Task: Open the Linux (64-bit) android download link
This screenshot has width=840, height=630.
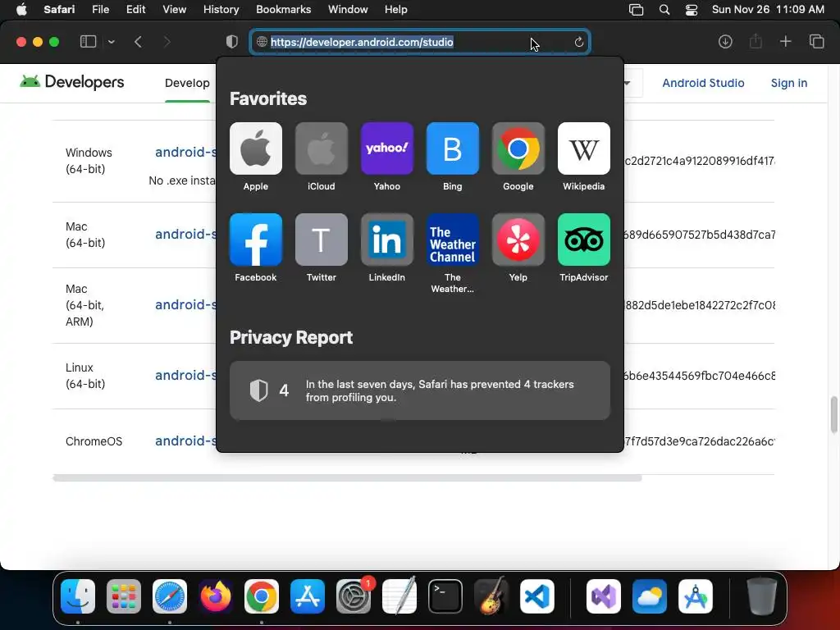Action: click(x=185, y=376)
